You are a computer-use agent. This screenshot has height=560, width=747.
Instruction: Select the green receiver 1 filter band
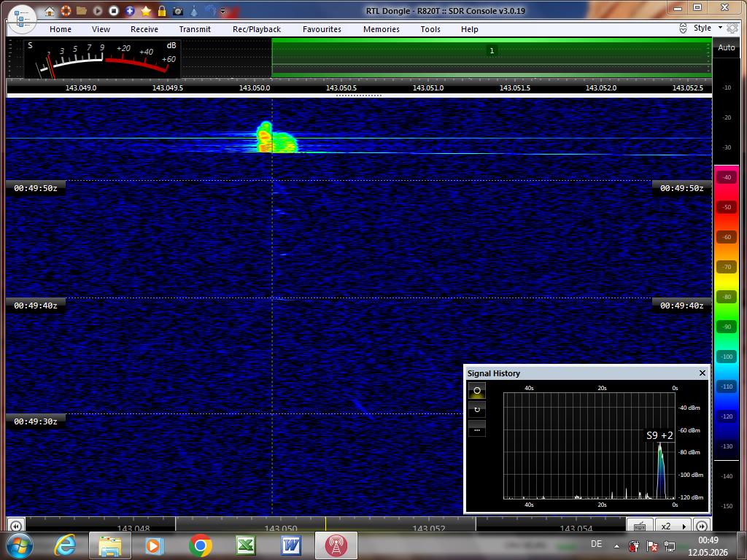[492, 58]
